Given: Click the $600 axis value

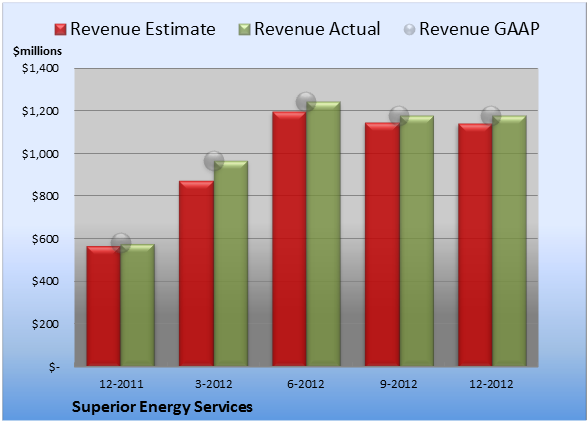Looking at the screenshot, I should pyautogui.click(x=45, y=239).
